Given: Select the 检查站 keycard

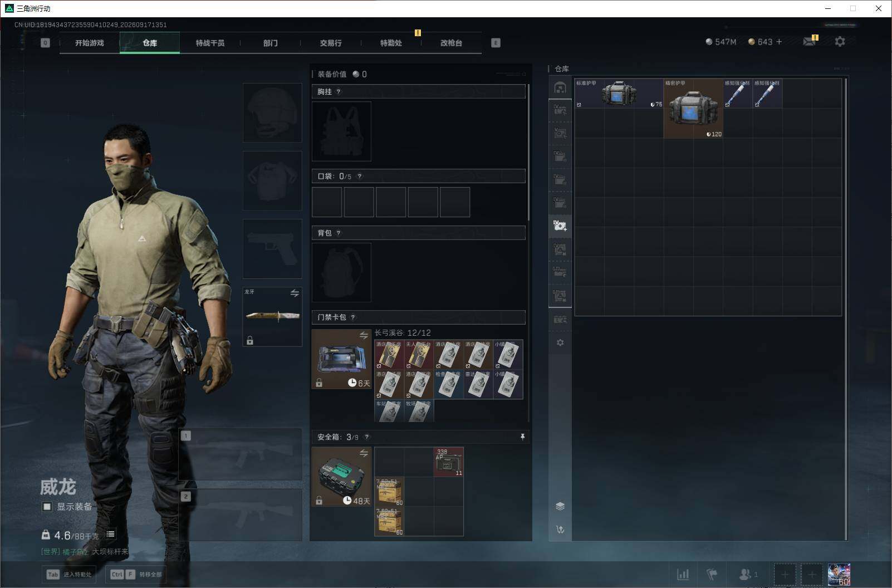Looking at the screenshot, I should point(449,384).
